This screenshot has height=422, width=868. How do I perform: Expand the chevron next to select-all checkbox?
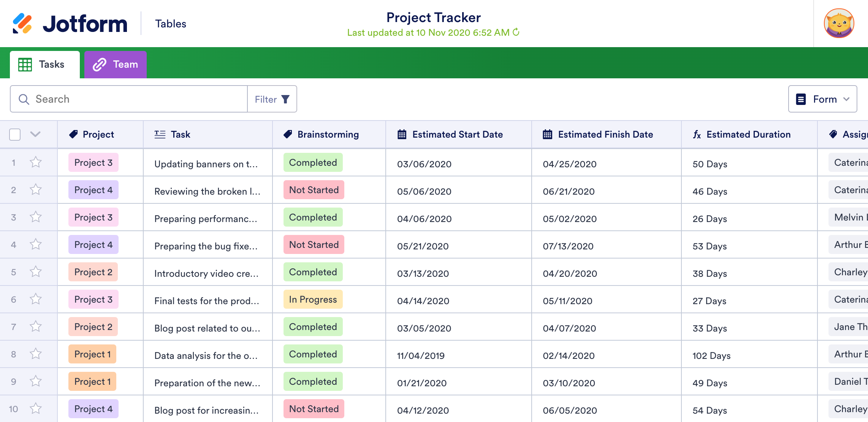point(35,134)
